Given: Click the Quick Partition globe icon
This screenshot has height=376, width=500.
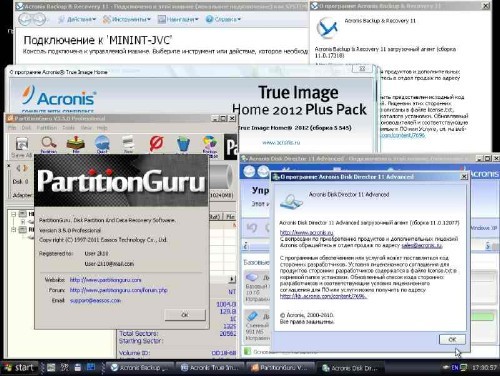Looking at the screenshot, I should point(102,144).
